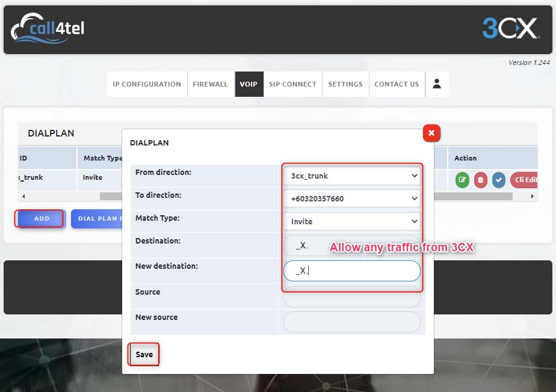
Task: Expand the To direction dropdown
Action: tap(352, 198)
